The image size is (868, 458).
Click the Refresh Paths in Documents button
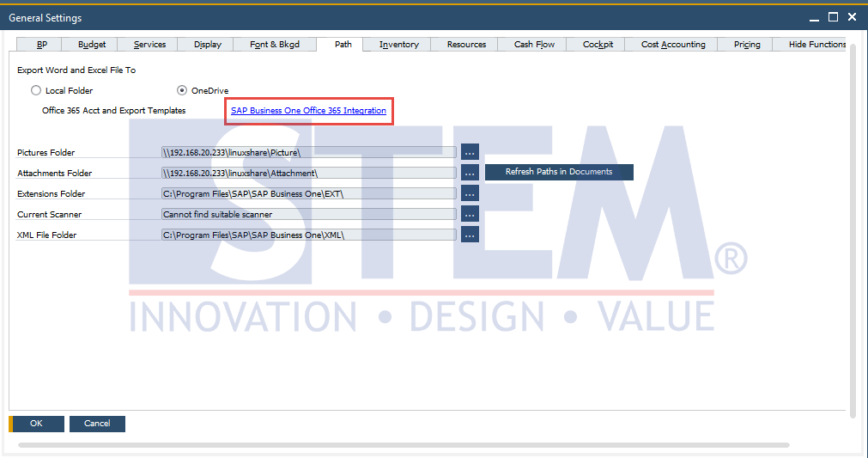559,172
